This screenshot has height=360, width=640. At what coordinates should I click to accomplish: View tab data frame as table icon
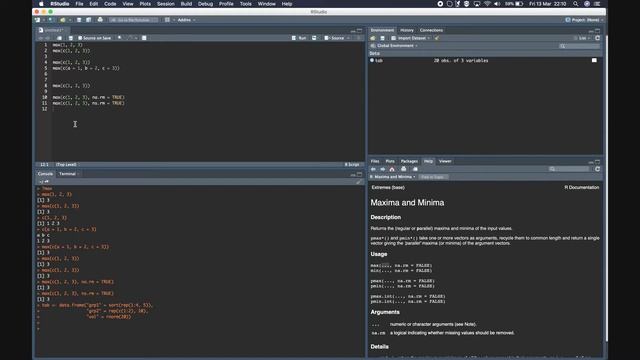point(594,60)
